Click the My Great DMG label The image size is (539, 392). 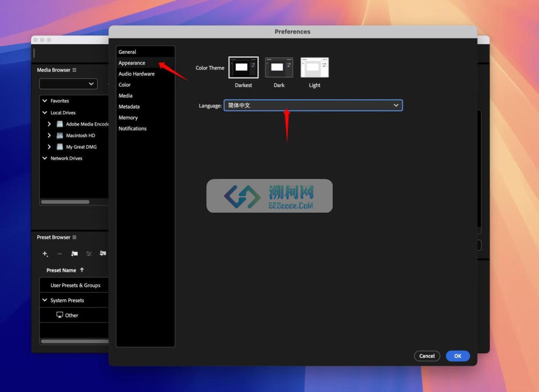tap(81, 147)
